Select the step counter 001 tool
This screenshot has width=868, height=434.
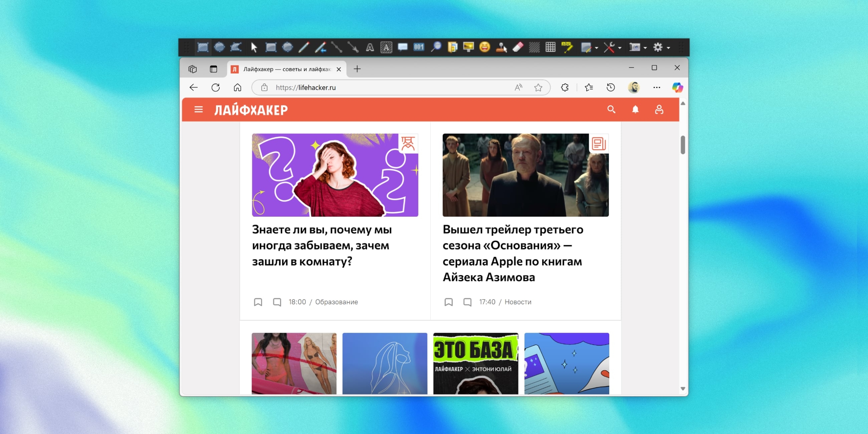coord(419,47)
